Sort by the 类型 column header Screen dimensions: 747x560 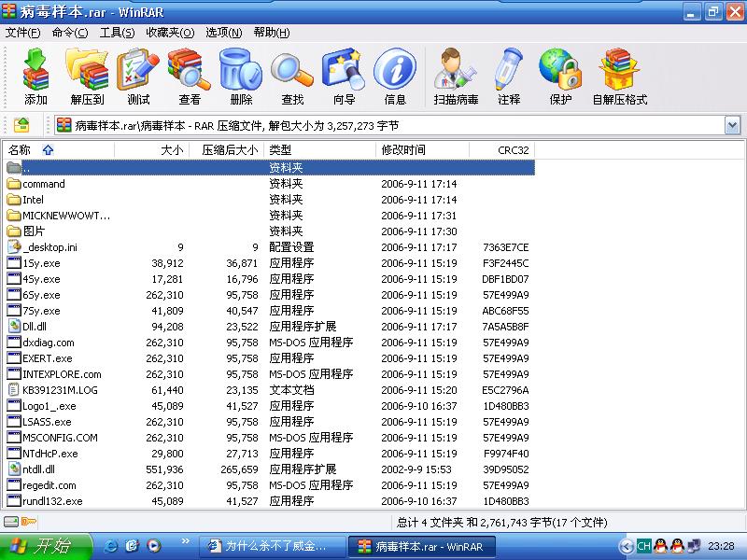320,150
